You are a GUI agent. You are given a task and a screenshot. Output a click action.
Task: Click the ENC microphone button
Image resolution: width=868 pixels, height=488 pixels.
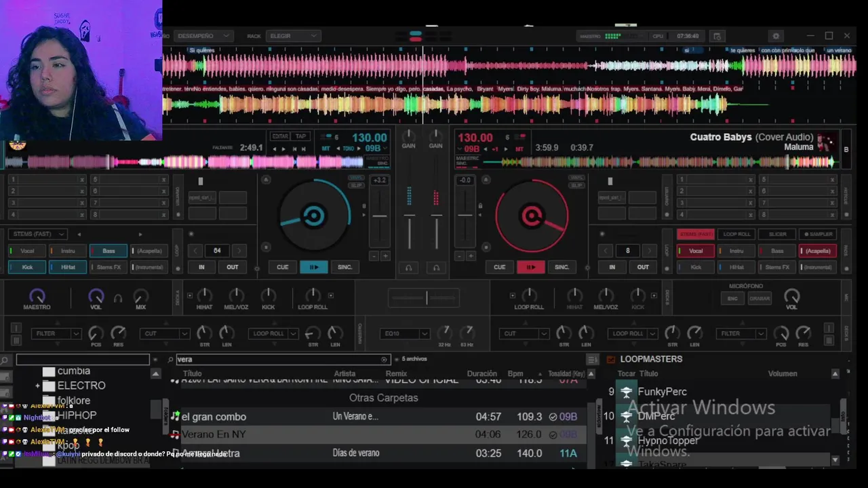[x=732, y=298]
